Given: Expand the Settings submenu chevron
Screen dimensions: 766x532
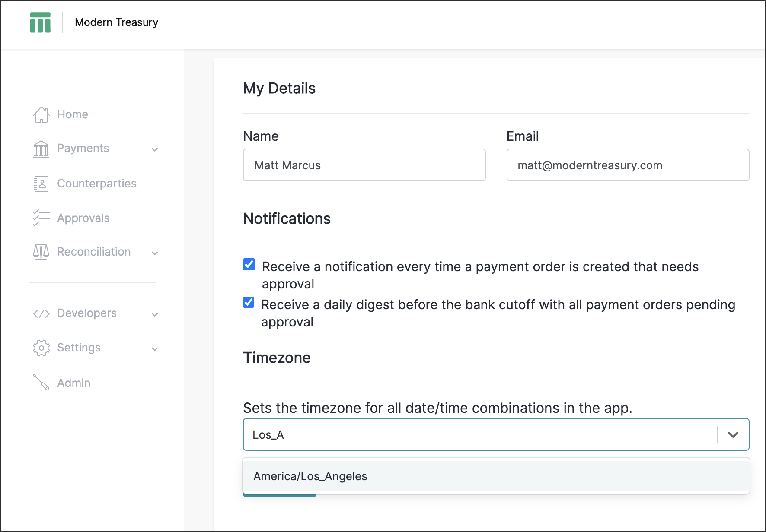Looking at the screenshot, I should [x=154, y=349].
